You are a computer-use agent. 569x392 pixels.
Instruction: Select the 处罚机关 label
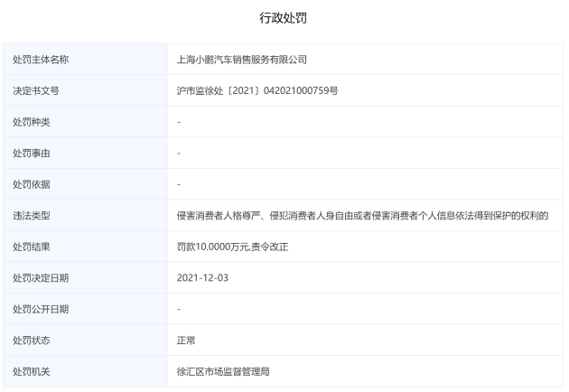click(x=32, y=371)
